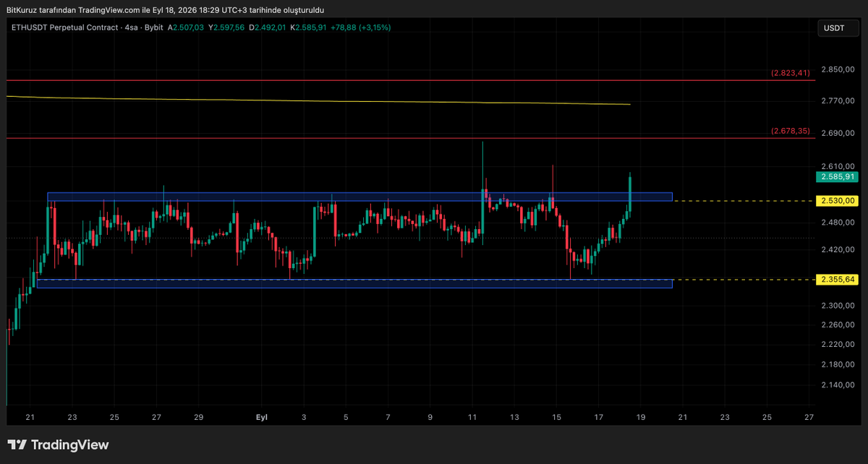Click the high value Y2.597,56 in header
868x464 pixels.
coord(228,27)
